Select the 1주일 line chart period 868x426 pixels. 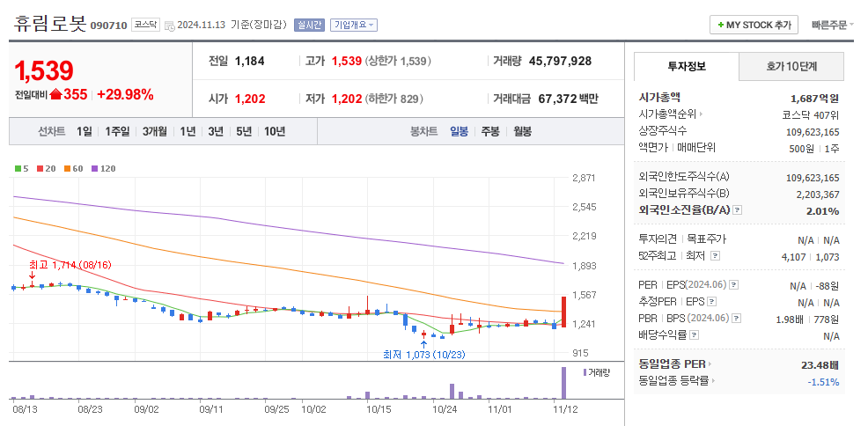pos(117,132)
